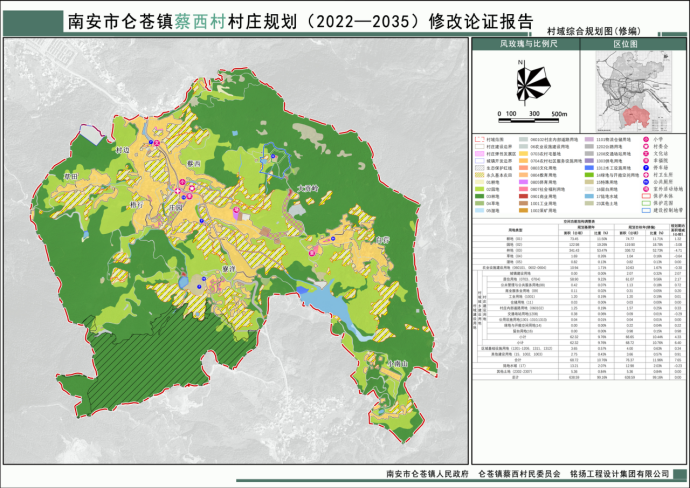Screen dimensions: 690x488
Task: Click the 幸福院 legend icon
Action: click(646, 163)
